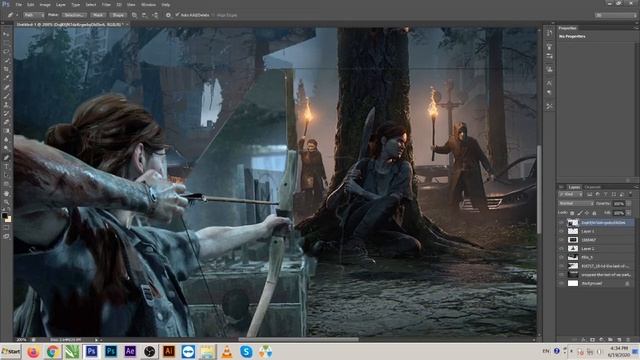
Task: Click the Selection... make button
Action: [74, 15]
